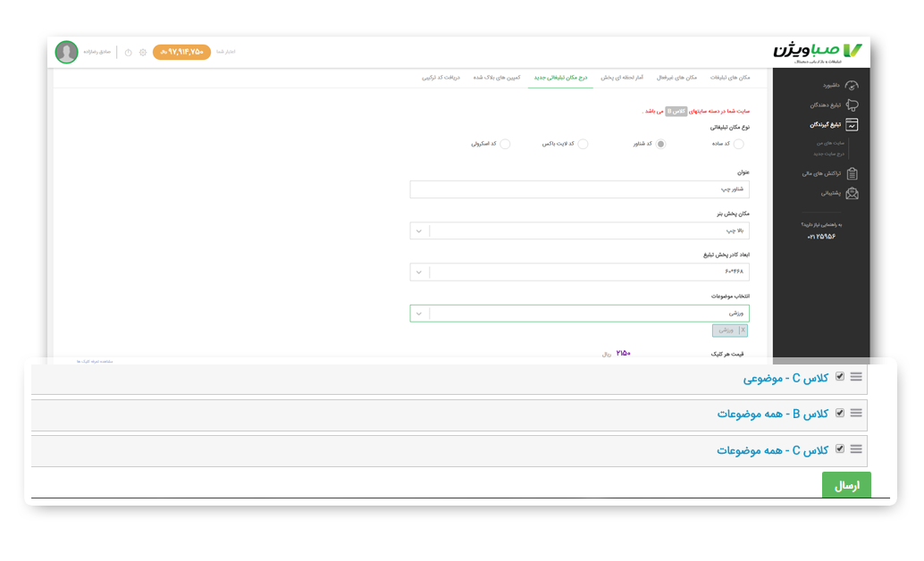Open the مکان پخش بنر dropdown

(580, 231)
